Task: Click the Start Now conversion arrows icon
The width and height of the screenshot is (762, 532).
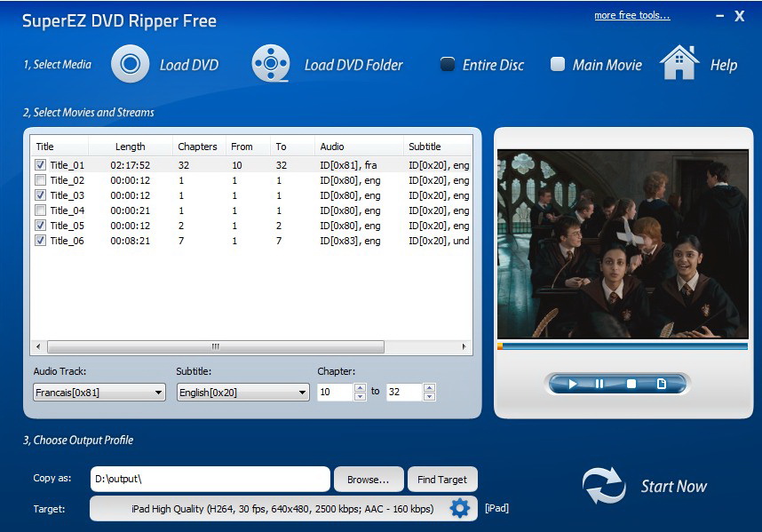Action: pos(604,486)
